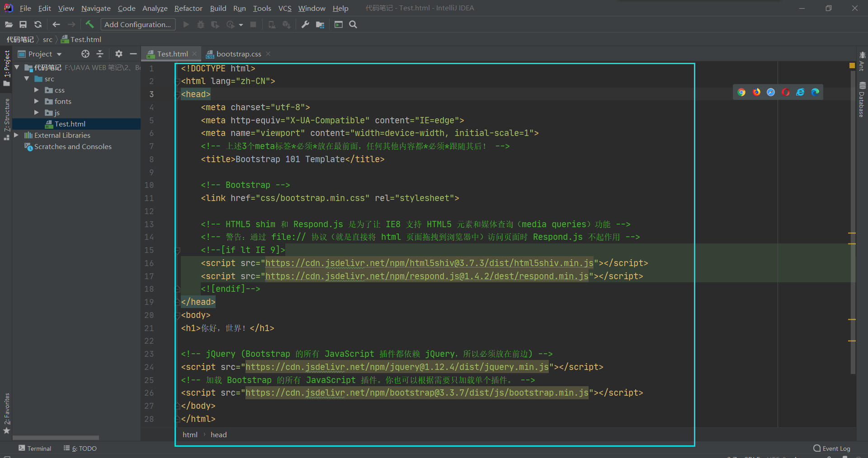Open Settings with the wrench icon
This screenshot has width=868, height=458.
[x=305, y=24]
